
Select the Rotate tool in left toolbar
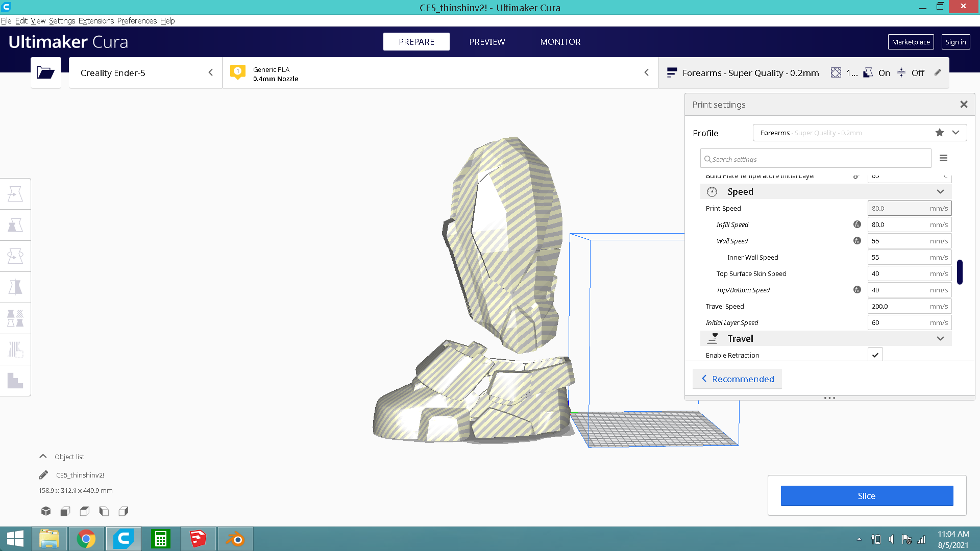15,256
